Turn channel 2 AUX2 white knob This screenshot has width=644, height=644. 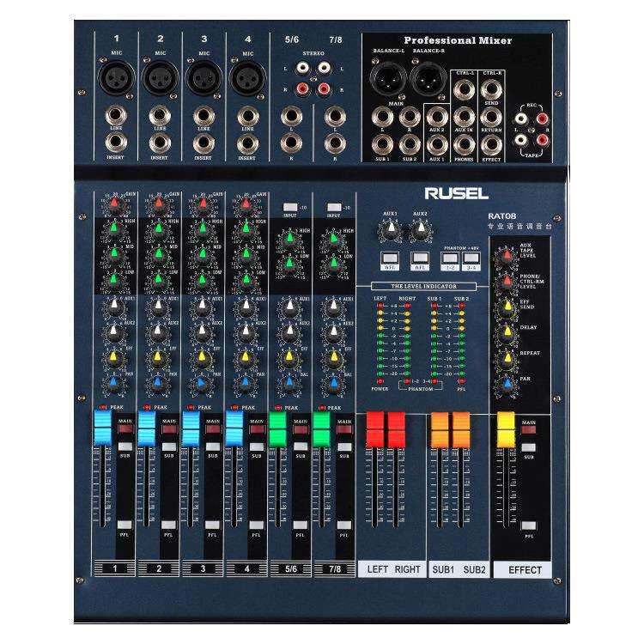[159, 331]
